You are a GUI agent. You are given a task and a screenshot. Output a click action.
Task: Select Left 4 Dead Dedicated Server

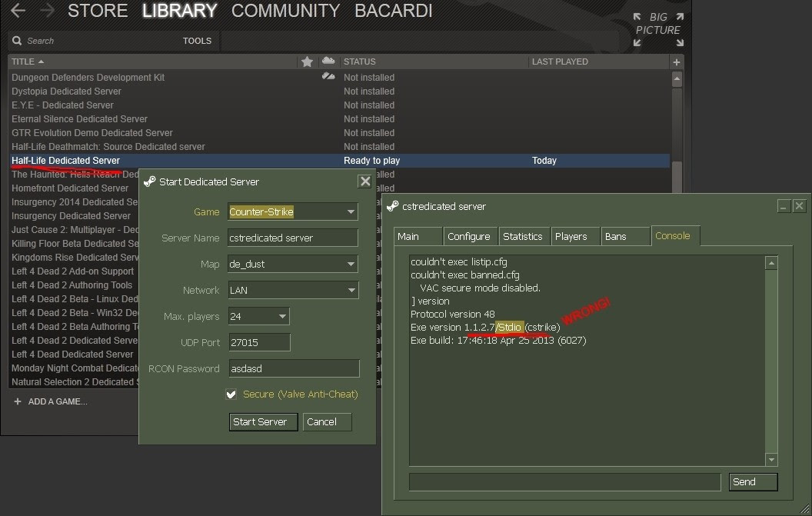[x=72, y=355]
